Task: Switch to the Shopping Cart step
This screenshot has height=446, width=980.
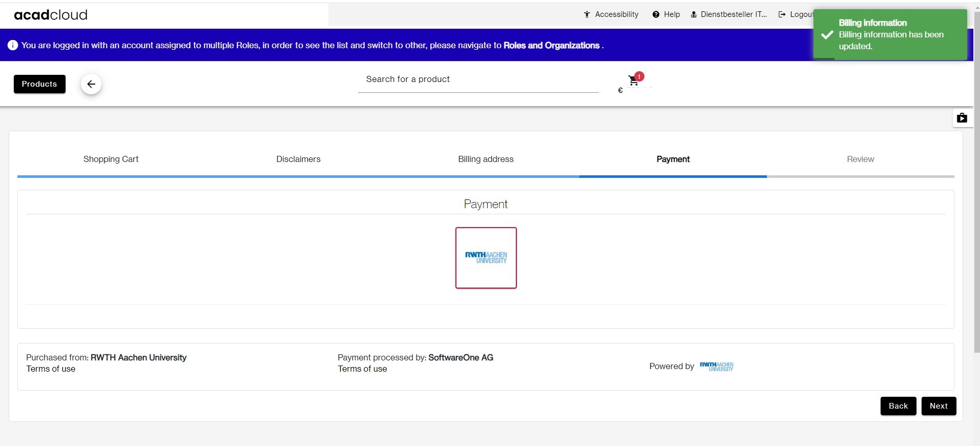Action: 111,159
